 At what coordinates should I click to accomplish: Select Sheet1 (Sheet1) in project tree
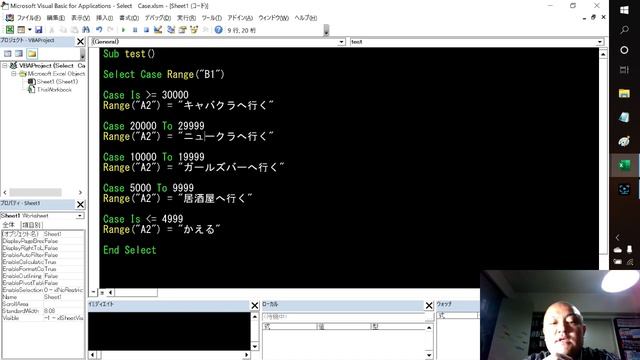[53, 82]
